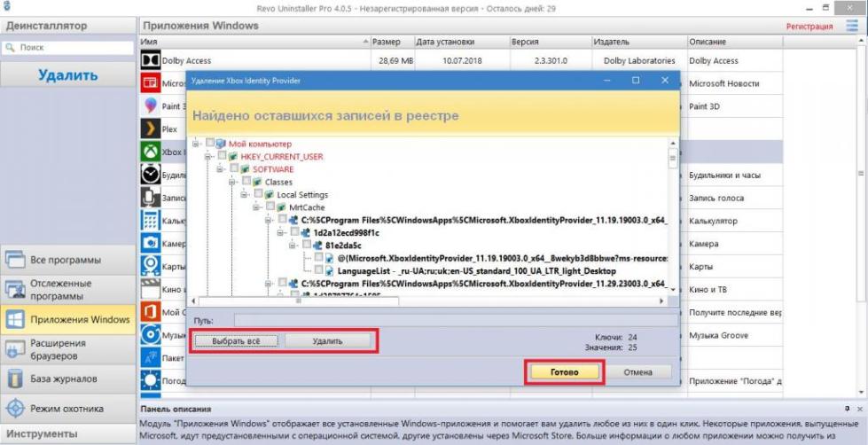Pin the Панель описания pin icon
Screen dimensions: 868x445
848,409
